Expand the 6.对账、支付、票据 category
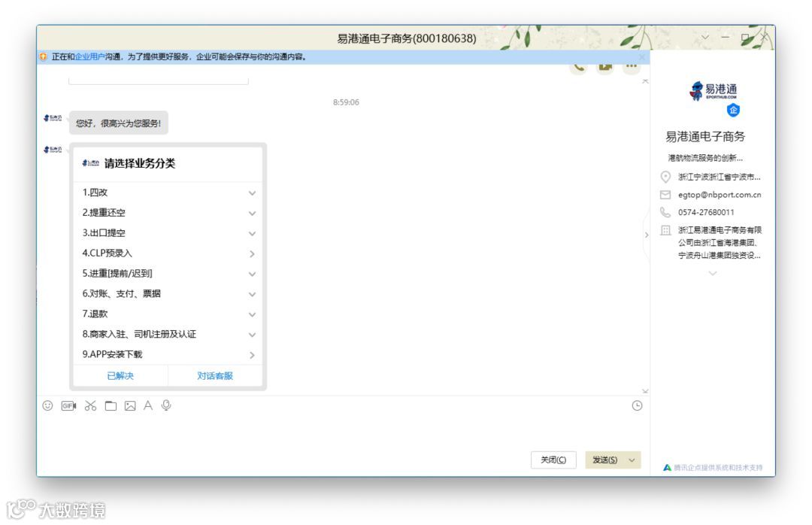 click(x=168, y=294)
